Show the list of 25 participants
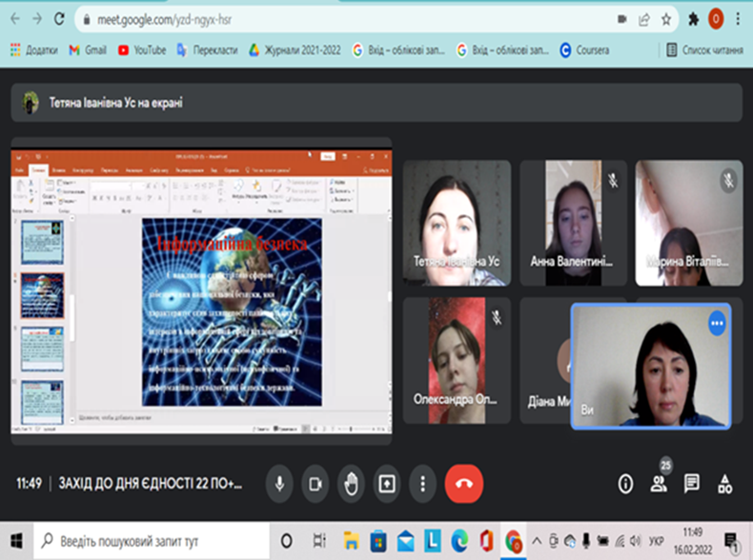 coord(659,483)
